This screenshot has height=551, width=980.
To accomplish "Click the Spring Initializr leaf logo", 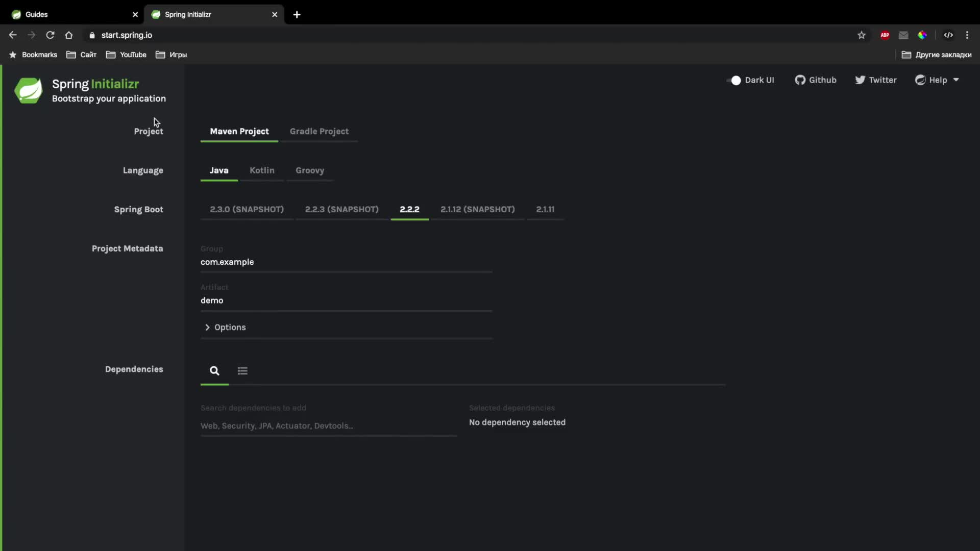I will [x=29, y=91].
